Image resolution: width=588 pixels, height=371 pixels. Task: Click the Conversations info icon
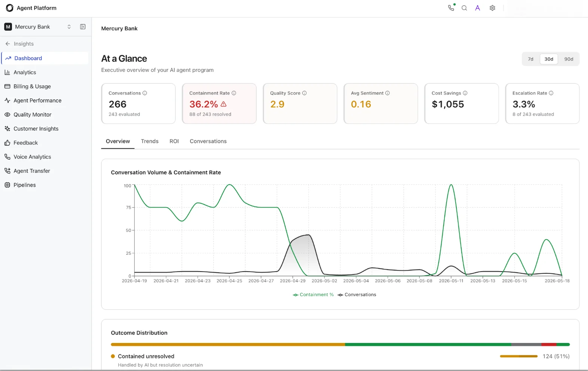[145, 93]
